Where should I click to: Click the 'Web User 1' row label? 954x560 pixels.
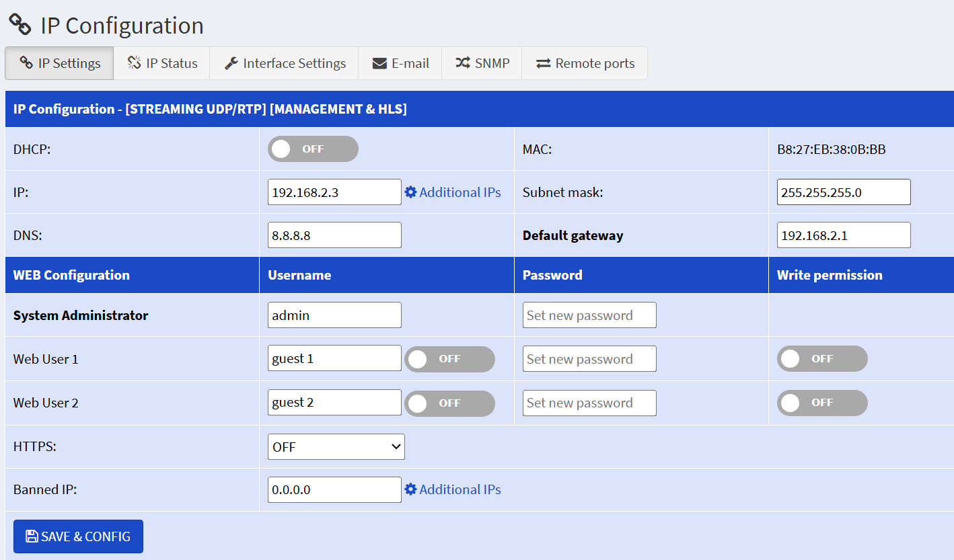click(46, 359)
